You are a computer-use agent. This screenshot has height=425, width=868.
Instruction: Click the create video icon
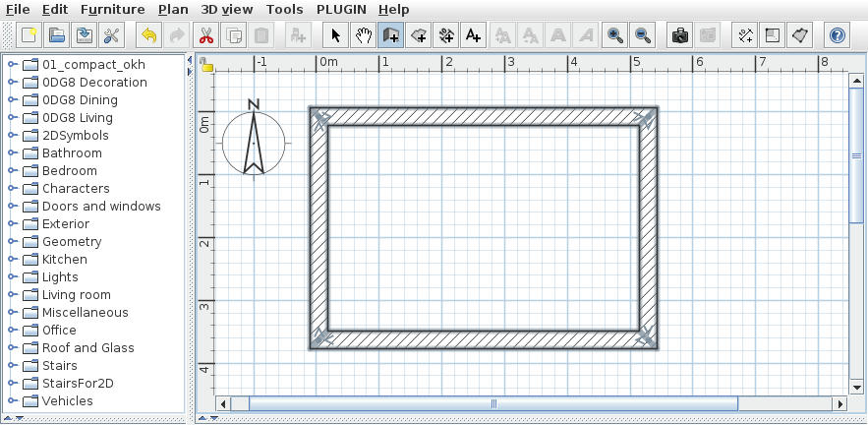(708, 36)
